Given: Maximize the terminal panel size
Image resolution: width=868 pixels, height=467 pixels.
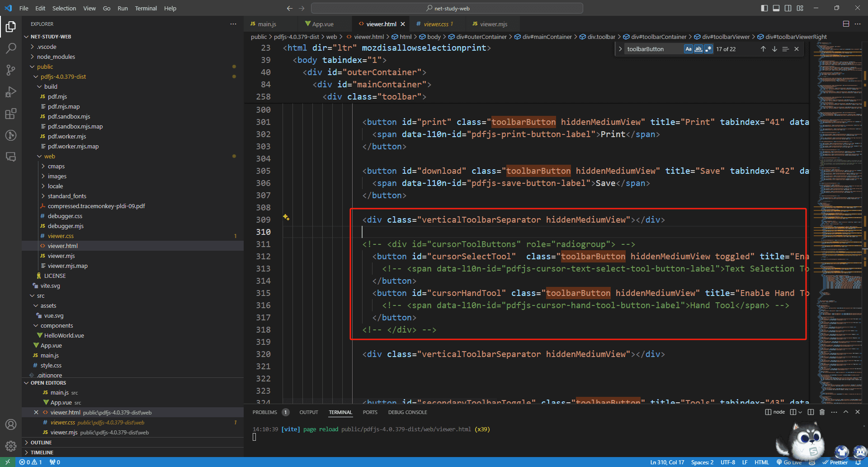Looking at the screenshot, I should point(846,412).
